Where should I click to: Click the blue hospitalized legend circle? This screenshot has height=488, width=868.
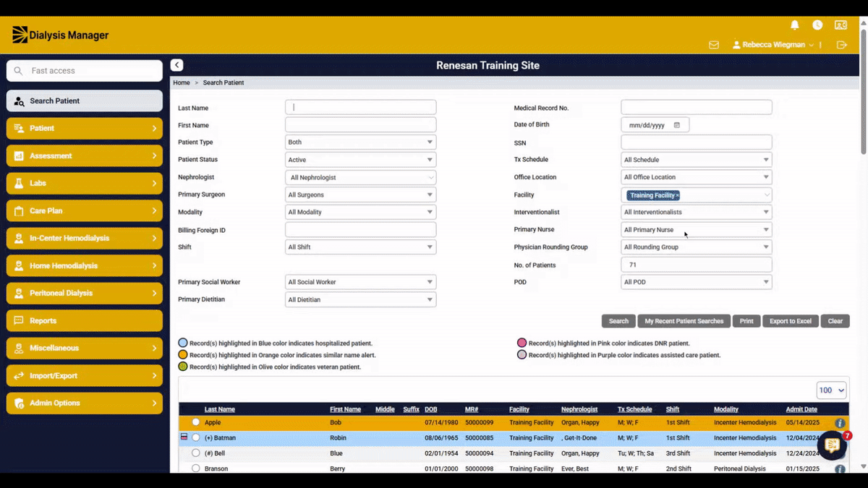tap(183, 343)
